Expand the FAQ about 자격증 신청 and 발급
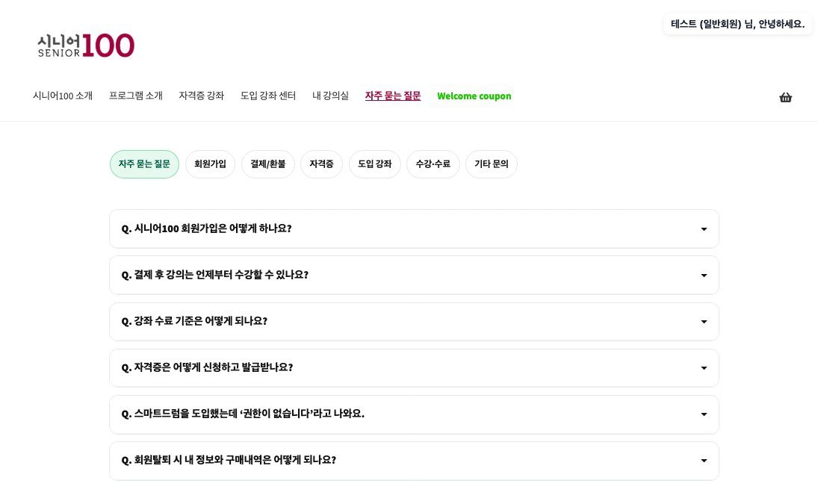 [x=414, y=367]
